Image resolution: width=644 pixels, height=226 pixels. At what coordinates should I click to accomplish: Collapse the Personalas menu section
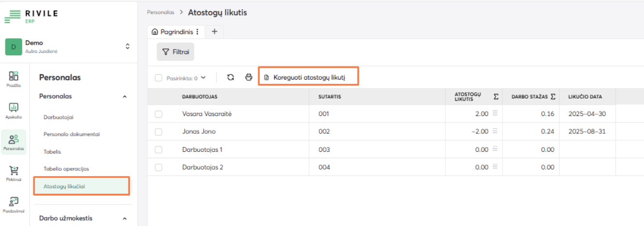pyautogui.click(x=125, y=97)
